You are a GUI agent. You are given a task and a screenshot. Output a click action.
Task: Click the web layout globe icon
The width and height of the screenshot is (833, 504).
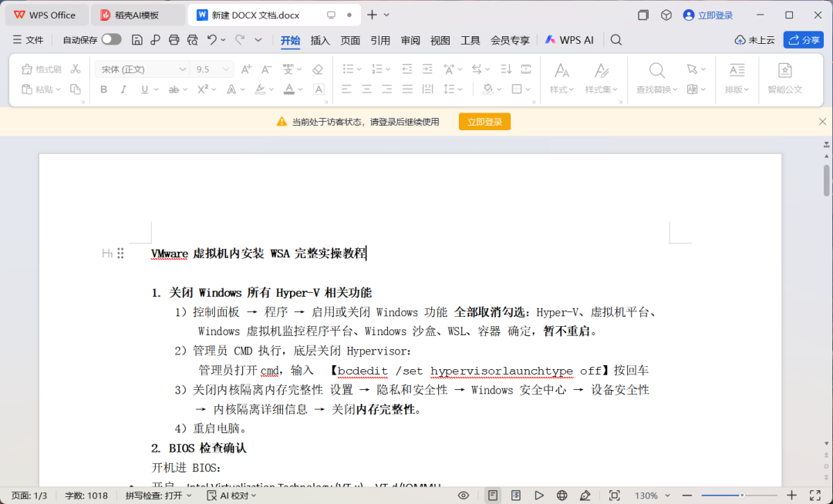[562, 496]
